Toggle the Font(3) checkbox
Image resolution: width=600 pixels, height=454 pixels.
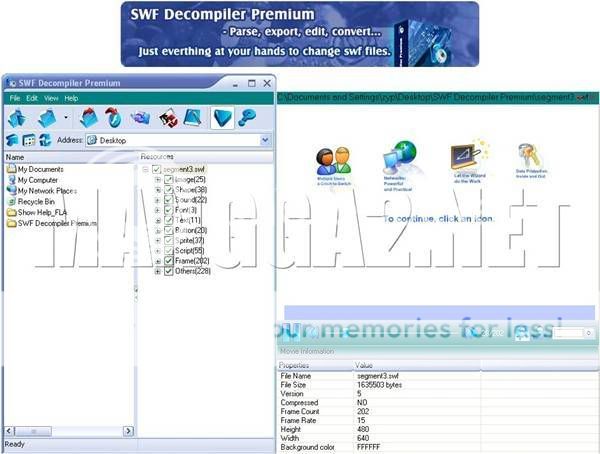pyautogui.click(x=168, y=210)
